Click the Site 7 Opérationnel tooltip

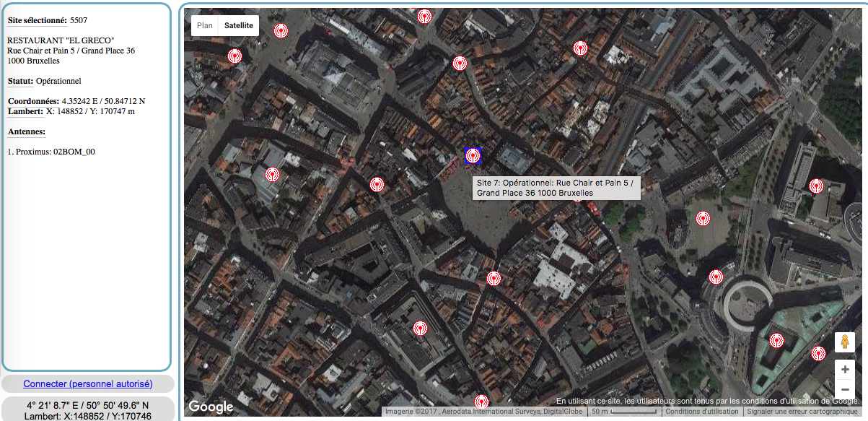pos(556,188)
